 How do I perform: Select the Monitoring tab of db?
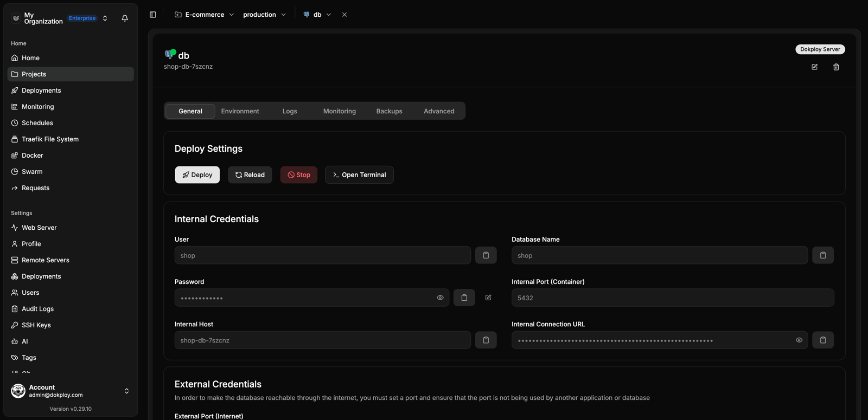click(x=340, y=111)
